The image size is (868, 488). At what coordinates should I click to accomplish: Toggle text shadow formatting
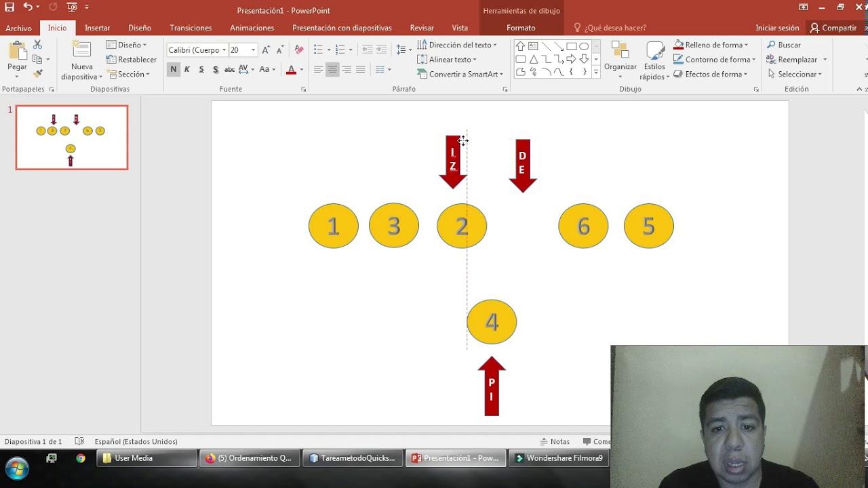pos(216,69)
